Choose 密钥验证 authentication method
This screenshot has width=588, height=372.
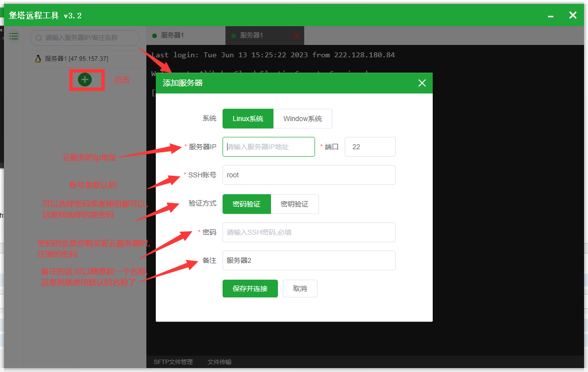295,204
